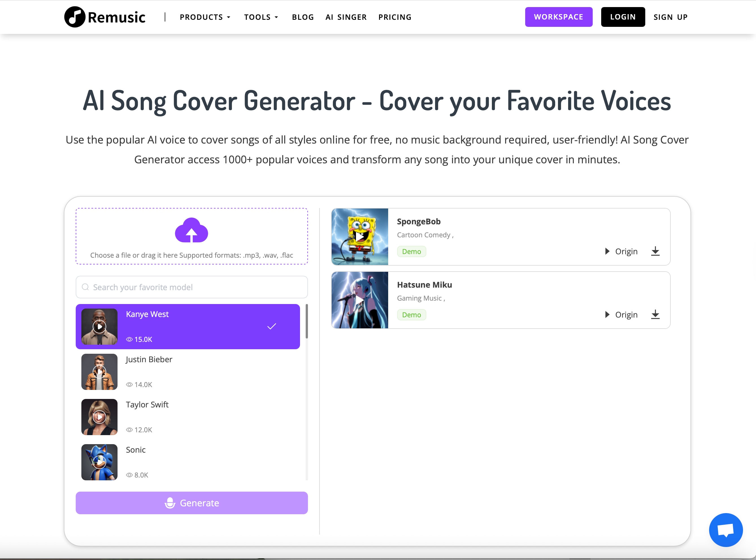Click the Kanye West 15.0K views icon
756x560 pixels.
129,339
